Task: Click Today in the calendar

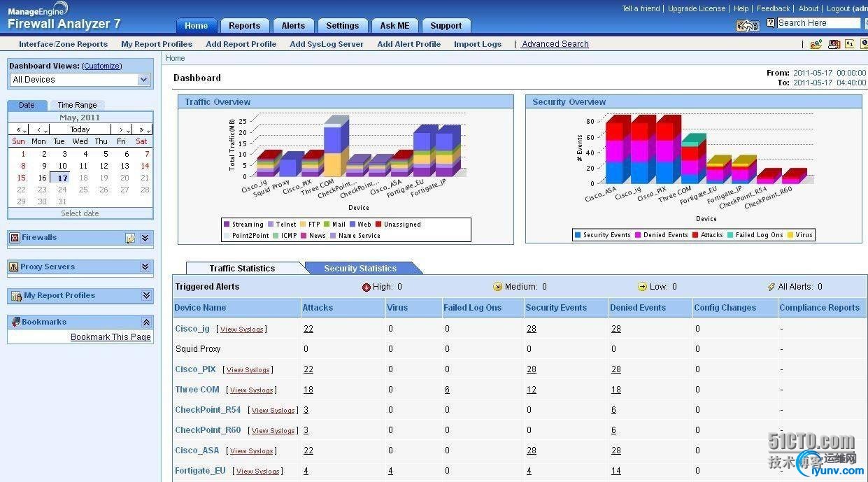Action: 80,129
